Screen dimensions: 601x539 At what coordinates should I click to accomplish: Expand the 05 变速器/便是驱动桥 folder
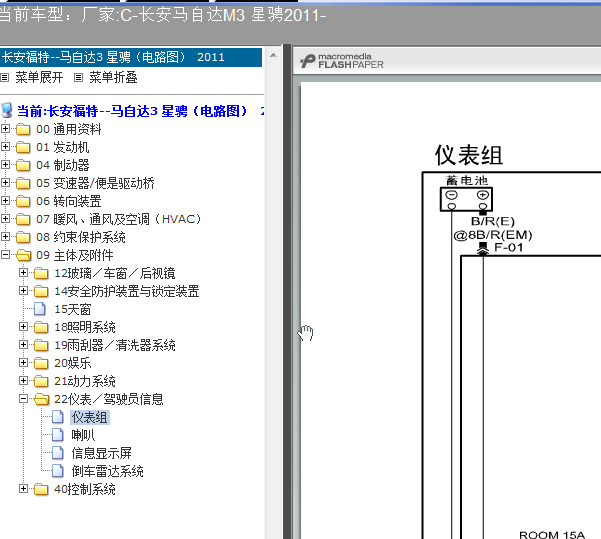point(5,183)
